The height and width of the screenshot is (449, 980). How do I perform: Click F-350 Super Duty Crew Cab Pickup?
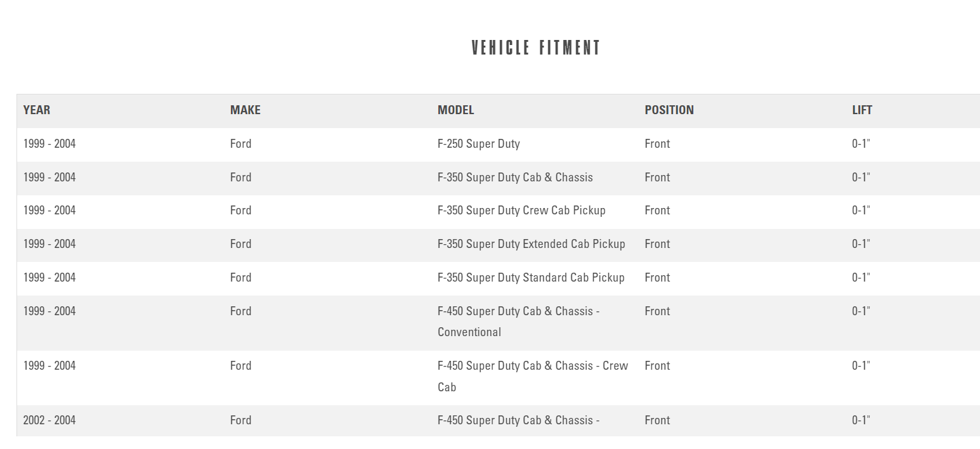click(521, 210)
